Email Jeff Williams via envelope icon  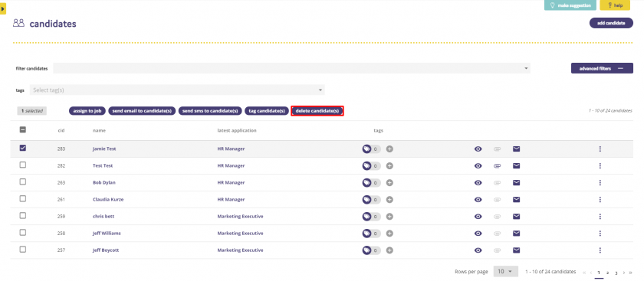coord(516,233)
